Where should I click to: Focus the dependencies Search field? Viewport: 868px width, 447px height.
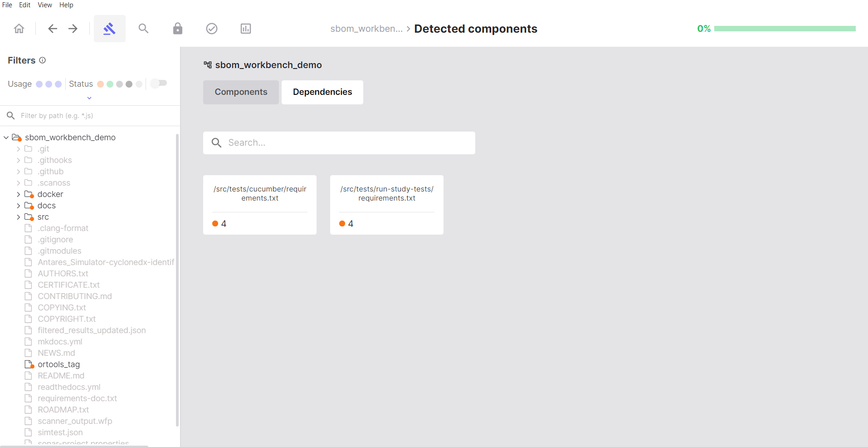(339, 143)
